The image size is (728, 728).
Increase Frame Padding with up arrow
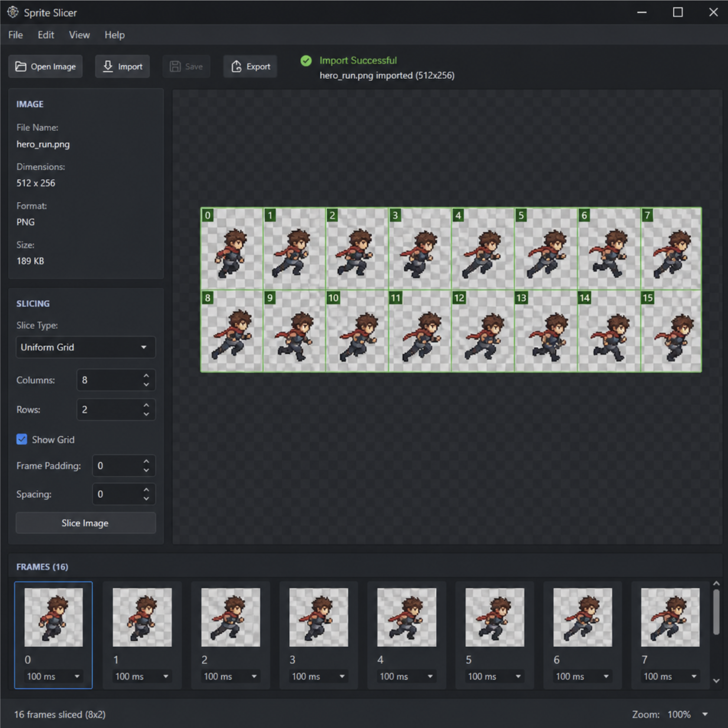(146, 461)
